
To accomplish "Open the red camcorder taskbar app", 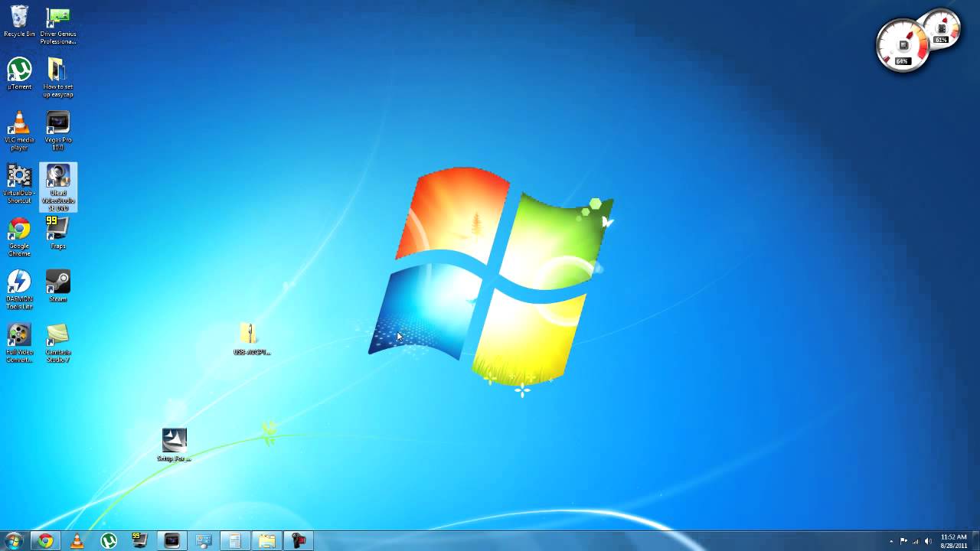I will coord(299,541).
